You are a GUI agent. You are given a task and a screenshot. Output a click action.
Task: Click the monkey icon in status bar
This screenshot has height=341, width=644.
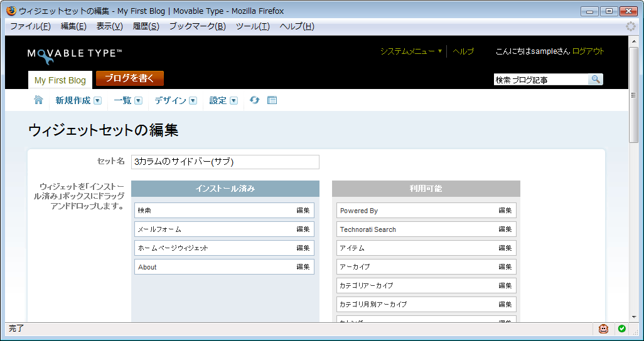click(603, 328)
